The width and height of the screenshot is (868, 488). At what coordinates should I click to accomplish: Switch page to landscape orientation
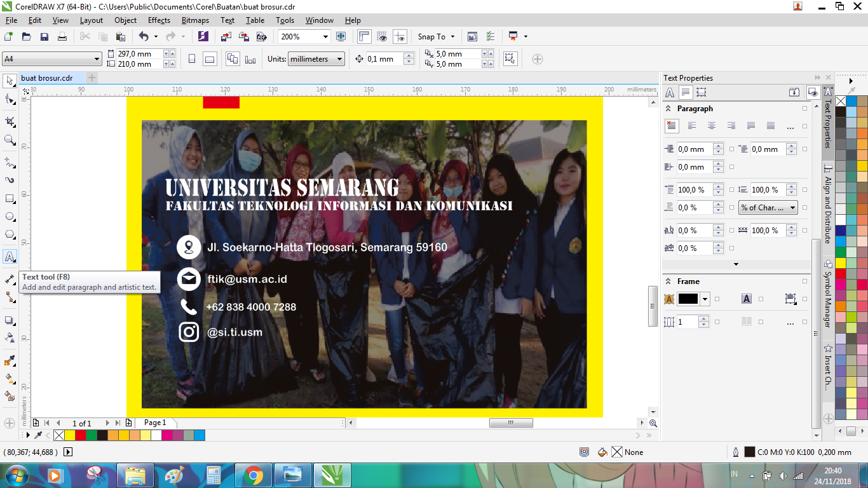coord(210,59)
